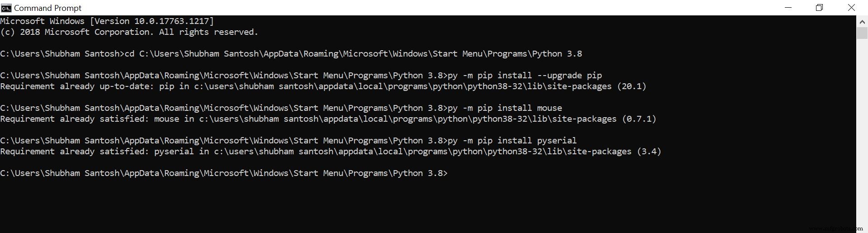
Task: Click the empty scrollbar track below thumb
Action: coord(862,136)
